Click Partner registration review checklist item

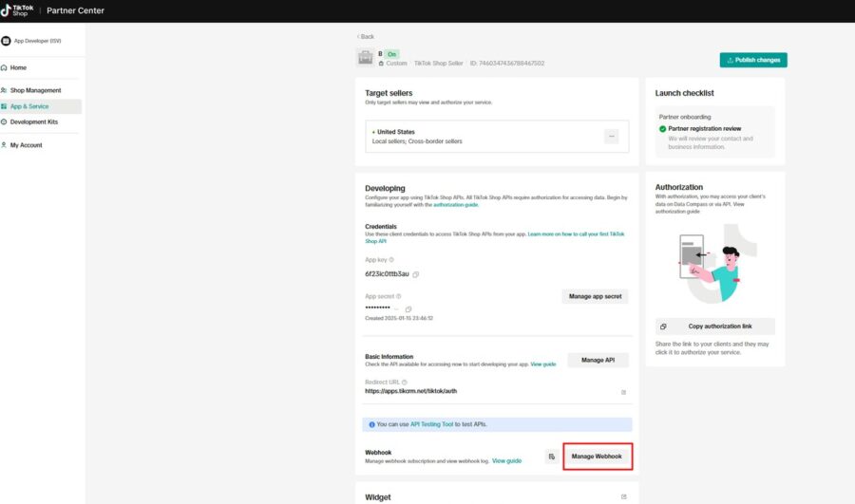click(x=704, y=128)
